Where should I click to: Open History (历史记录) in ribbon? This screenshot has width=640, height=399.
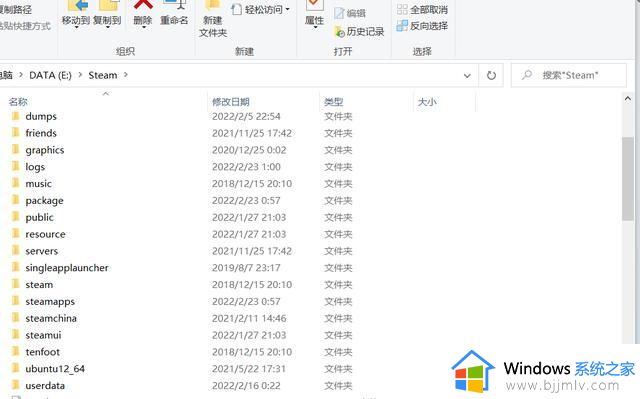[359, 31]
